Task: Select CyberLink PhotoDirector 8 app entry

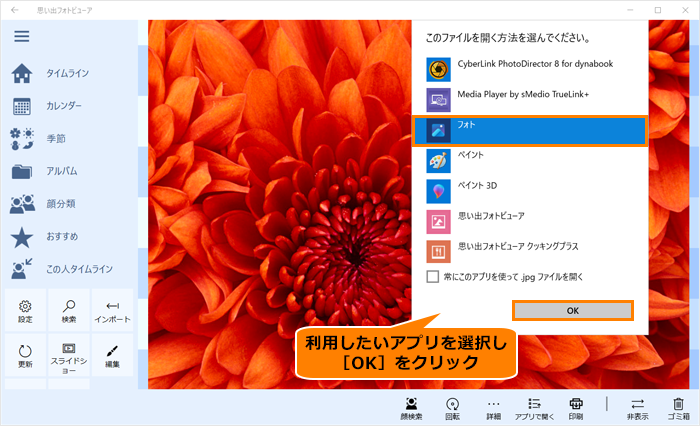Action: (x=530, y=69)
